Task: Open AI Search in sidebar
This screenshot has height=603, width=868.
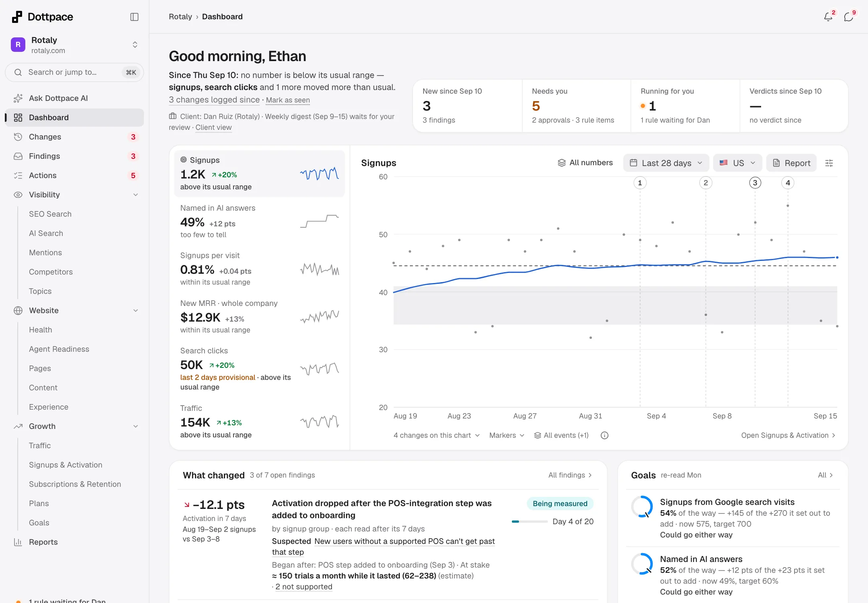Action: pos(46,234)
